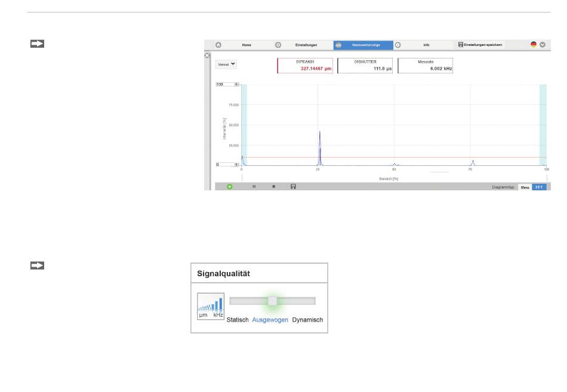Switch diagram type to FFT
The image size is (567, 392).
539,187
